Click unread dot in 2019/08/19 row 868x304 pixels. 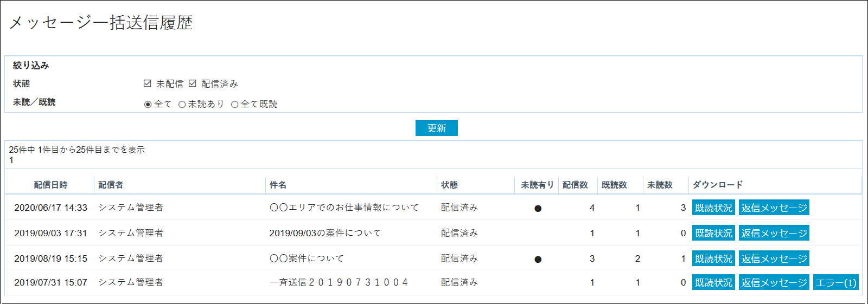[538, 259]
